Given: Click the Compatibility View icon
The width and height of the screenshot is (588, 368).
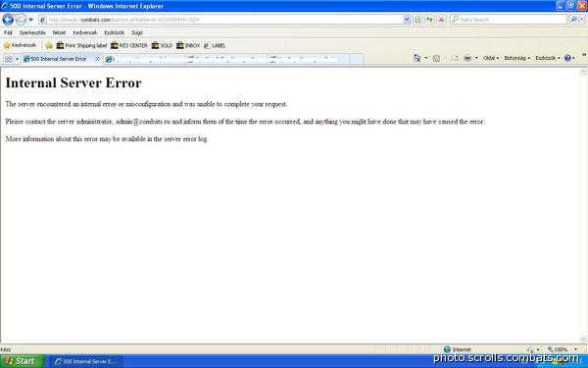Looking at the screenshot, I should pos(417,20).
